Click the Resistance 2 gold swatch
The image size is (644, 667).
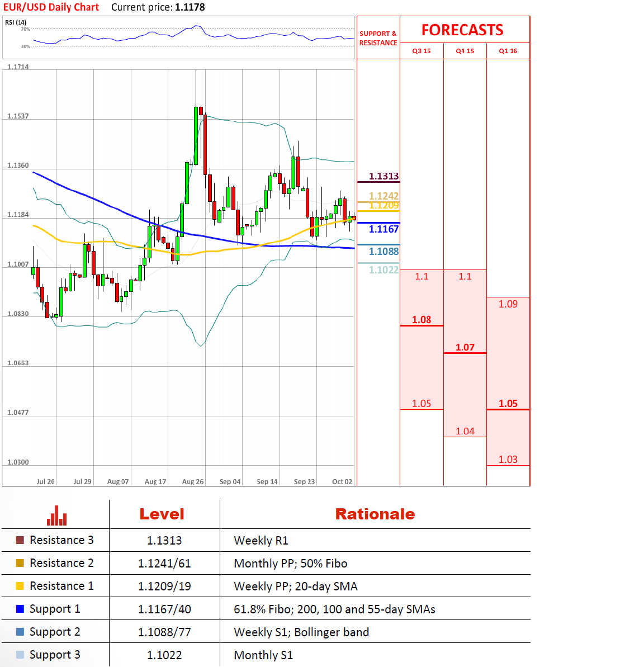[20, 563]
